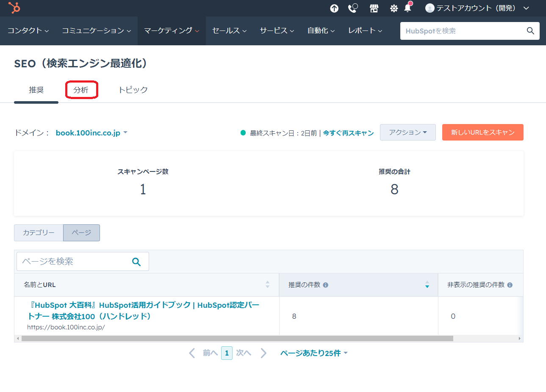The image size is (546, 392).
Task: Click the https://book.100inc.co.jp/ URL text
Action: (66, 327)
